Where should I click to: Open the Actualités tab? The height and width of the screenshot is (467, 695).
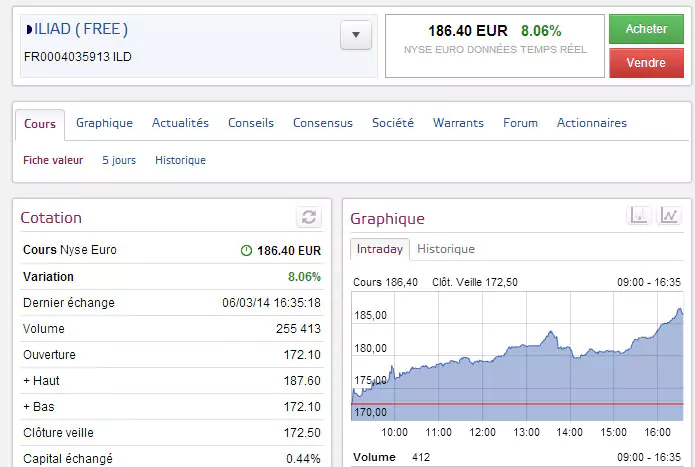(x=180, y=123)
